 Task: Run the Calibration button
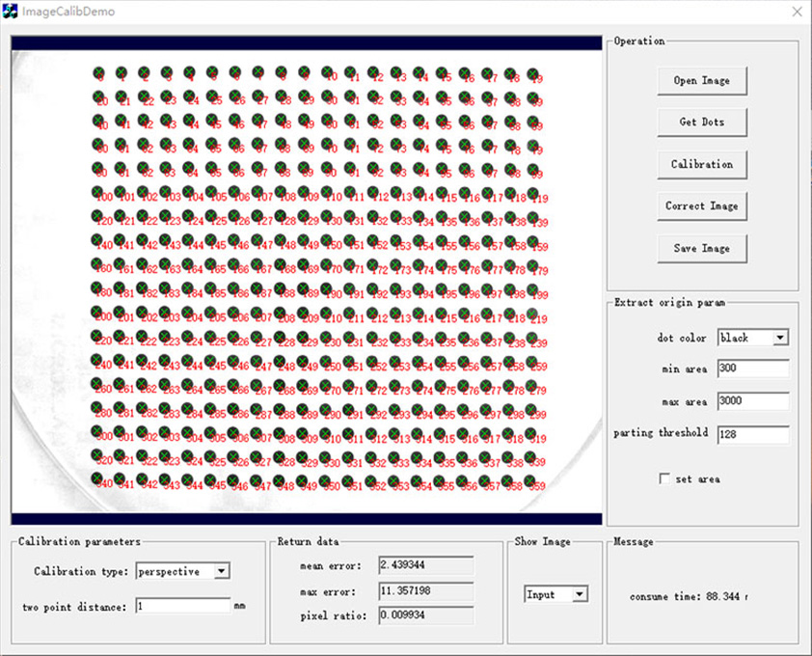[x=701, y=164]
